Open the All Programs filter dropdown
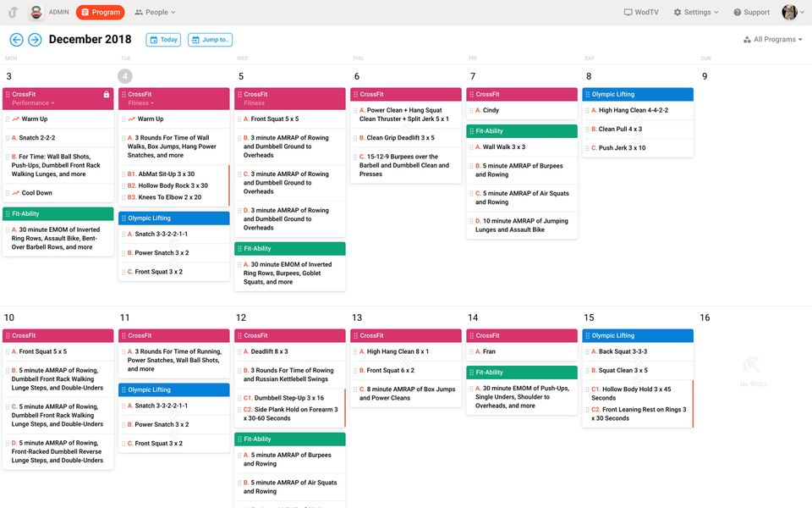The width and height of the screenshot is (812, 508). click(772, 40)
